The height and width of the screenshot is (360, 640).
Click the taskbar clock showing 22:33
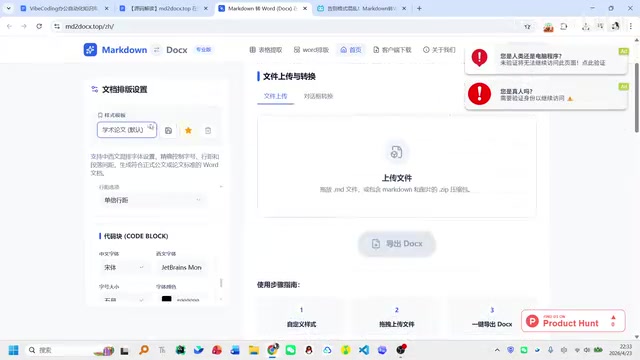click(x=620, y=350)
